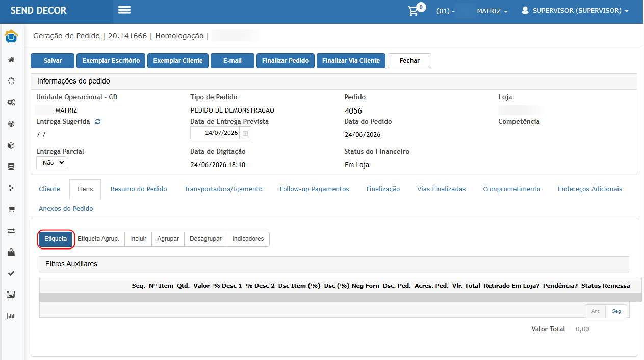Open the Follow-up Pagamentos tab
The height and width of the screenshot is (360, 644).
(314, 189)
